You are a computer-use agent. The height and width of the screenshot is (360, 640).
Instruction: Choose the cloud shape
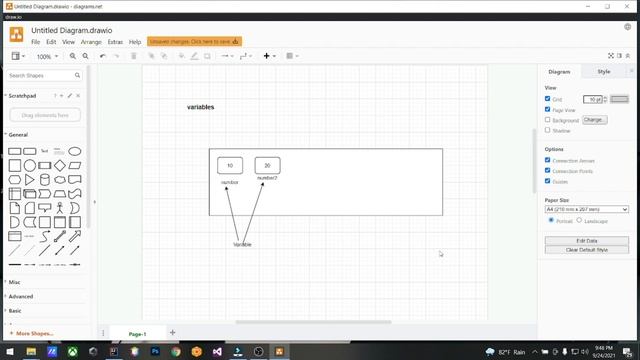point(60,180)
